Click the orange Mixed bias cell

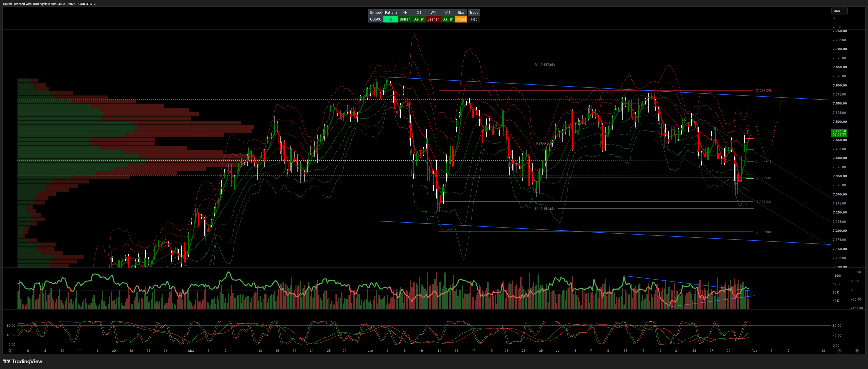[461, 19]
